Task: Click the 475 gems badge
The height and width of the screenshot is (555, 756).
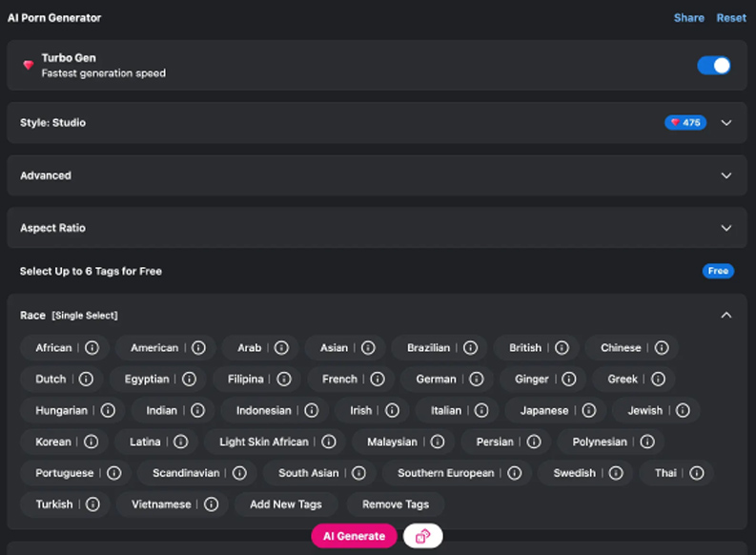Action: click(685, 123)
